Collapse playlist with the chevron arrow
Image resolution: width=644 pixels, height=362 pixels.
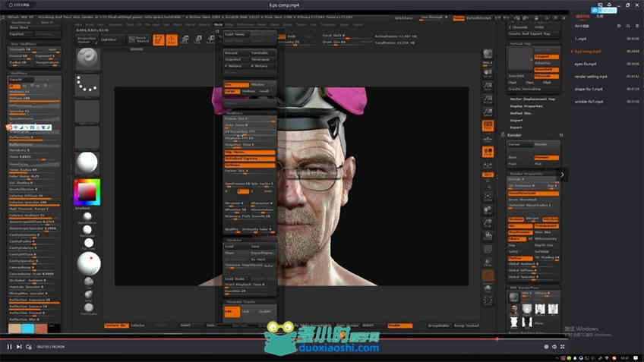pos(562,175)
